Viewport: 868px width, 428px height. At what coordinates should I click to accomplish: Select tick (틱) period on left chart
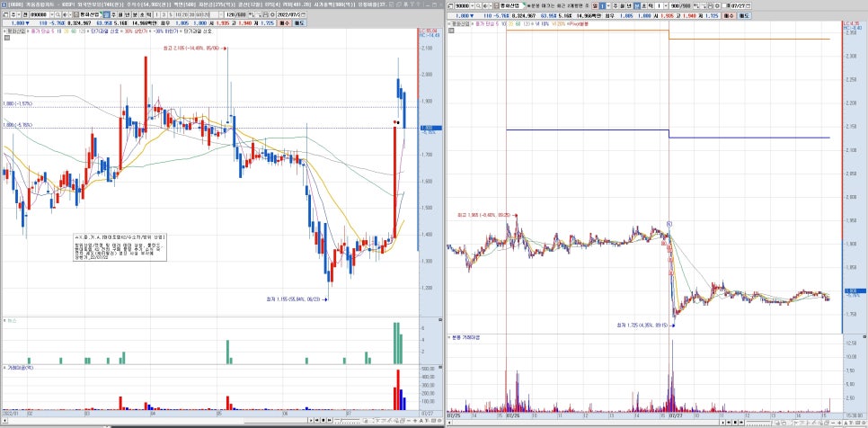[148, 15]
